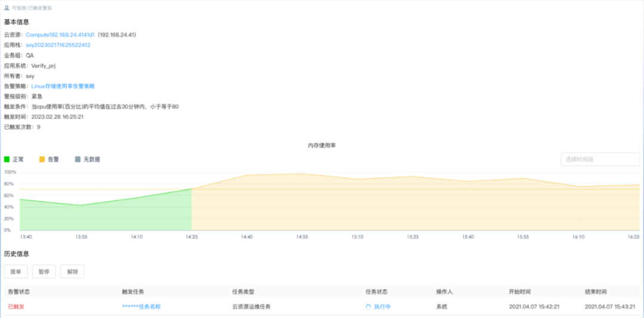Click the 执行中 task status text

pyautogui.click(x=382, y=307)
